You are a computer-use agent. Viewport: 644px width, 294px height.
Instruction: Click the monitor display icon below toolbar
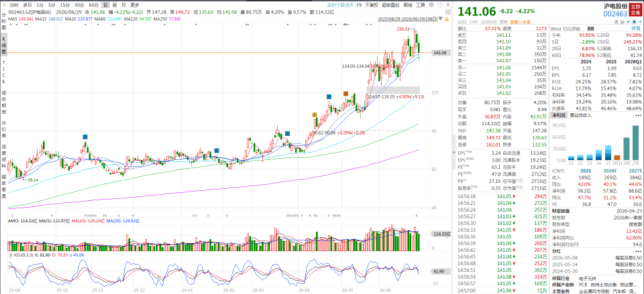(x=447, y=11)
